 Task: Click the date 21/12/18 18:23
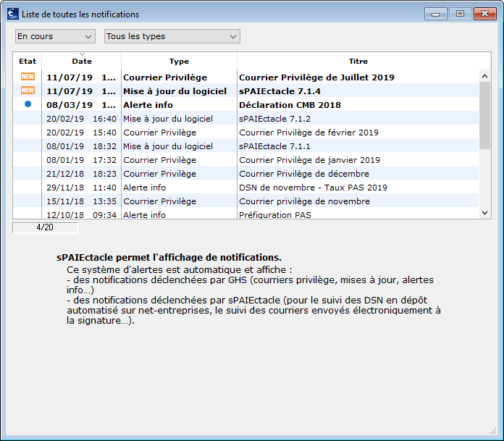click(81, 174)
